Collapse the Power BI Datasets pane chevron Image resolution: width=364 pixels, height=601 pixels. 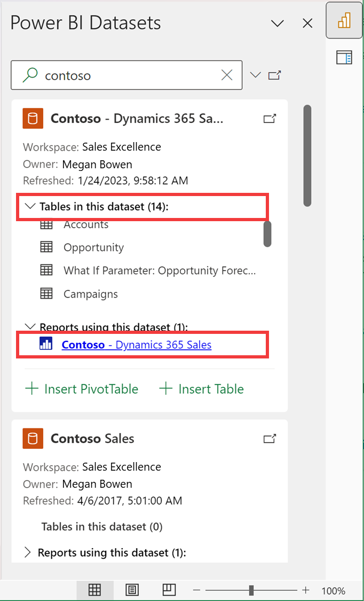coord(277,24)
